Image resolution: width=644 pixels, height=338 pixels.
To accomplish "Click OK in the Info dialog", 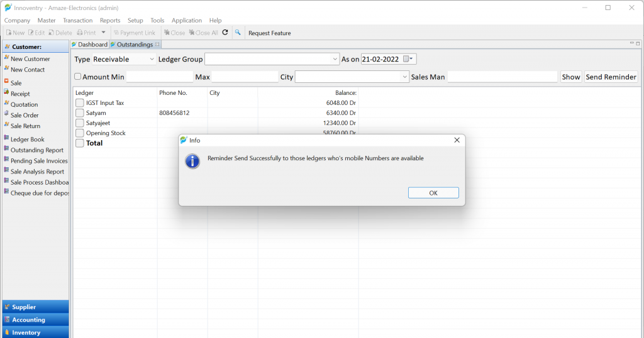I will (433, 193).
